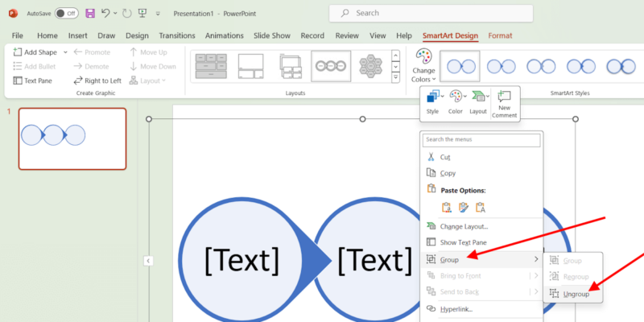
Task: Open the Style dropdown in mini toolbar
Action: [x=432, y=101]
